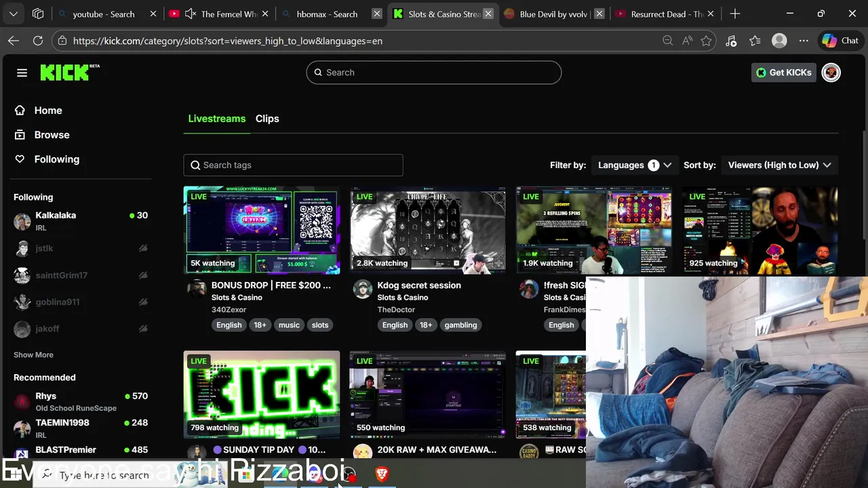Open TAEMIN1998 recommended channel
This screenshot has height=488, width=868.
tap(81, 428)
